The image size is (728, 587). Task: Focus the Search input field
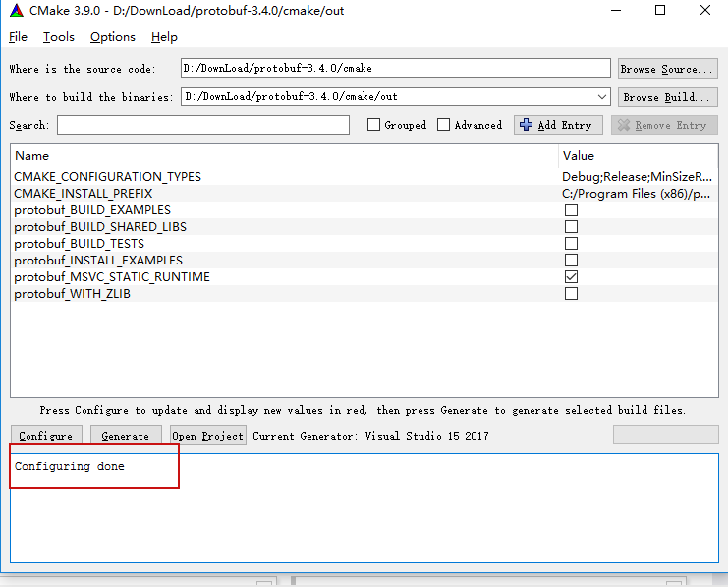(x=203, y=125)
